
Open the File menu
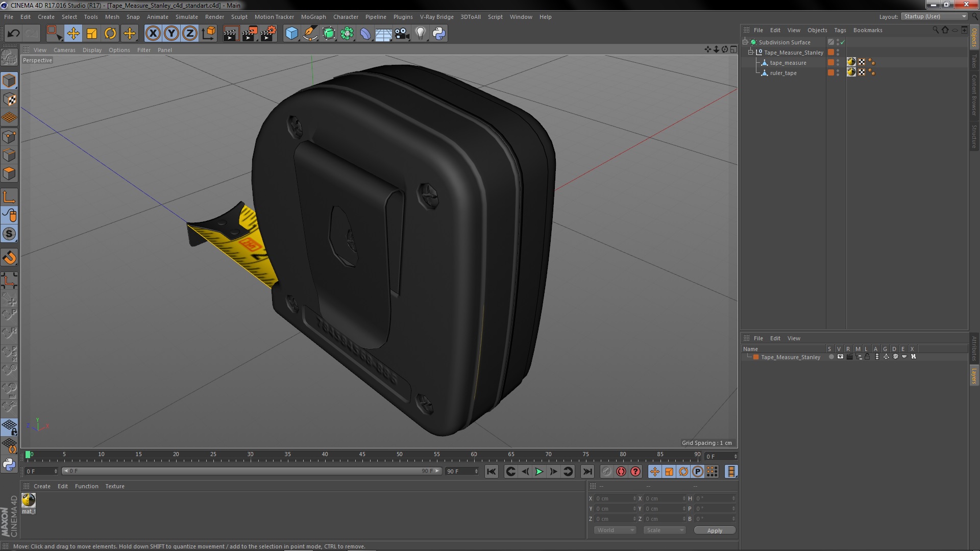tap(9, 17)
